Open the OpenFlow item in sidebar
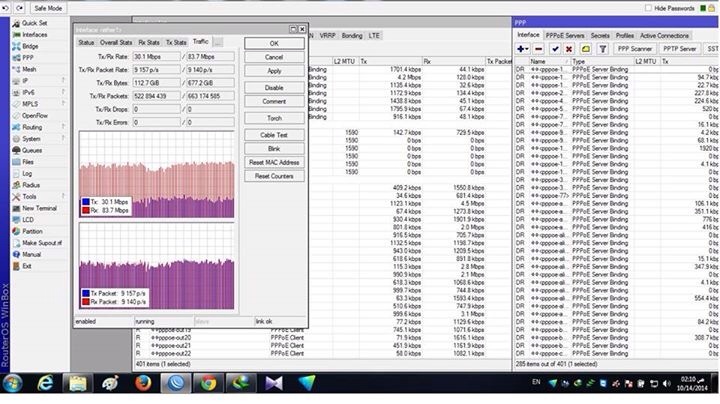 [30, 116]
